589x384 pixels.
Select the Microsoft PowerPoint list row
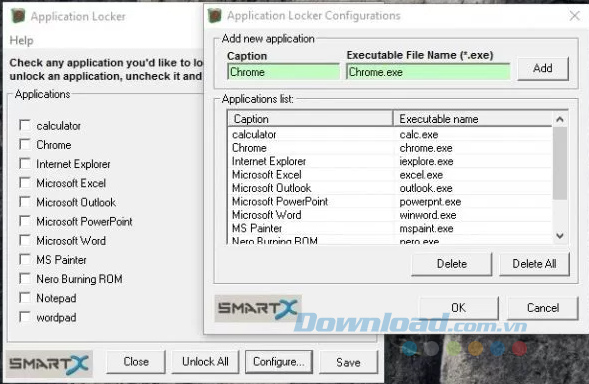[390, 201]
